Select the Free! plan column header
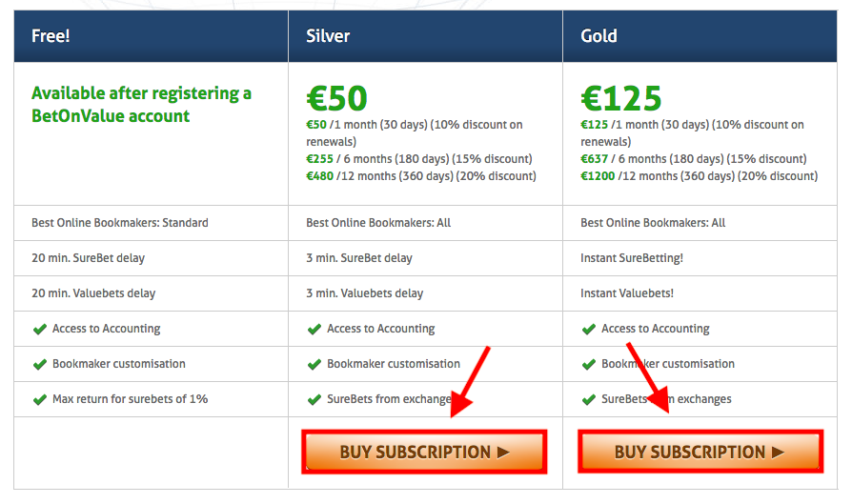852x504 pixels. click(152, 36)
